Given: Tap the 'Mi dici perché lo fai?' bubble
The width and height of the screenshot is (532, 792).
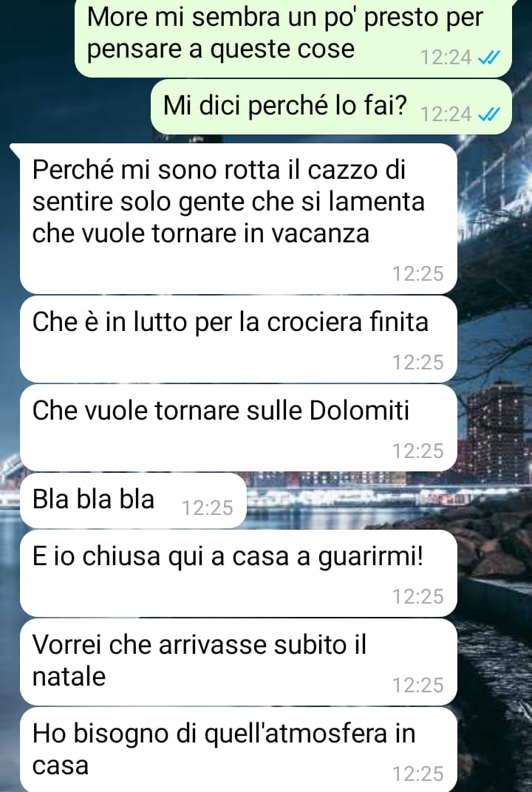Looking at the screenshot, I should pos(331,107).
